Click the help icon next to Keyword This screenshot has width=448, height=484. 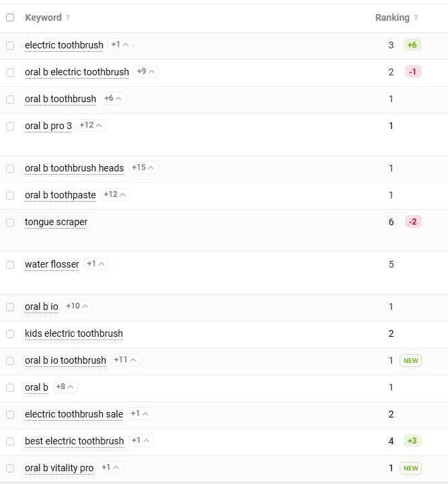pos(68,18)
